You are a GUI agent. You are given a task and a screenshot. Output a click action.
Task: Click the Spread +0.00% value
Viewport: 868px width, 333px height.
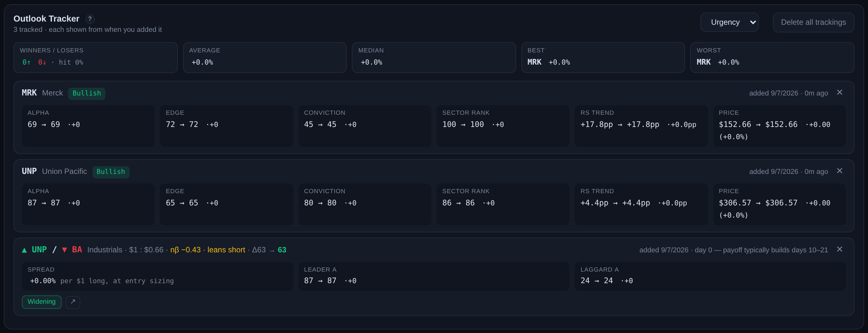click(43, 281)
